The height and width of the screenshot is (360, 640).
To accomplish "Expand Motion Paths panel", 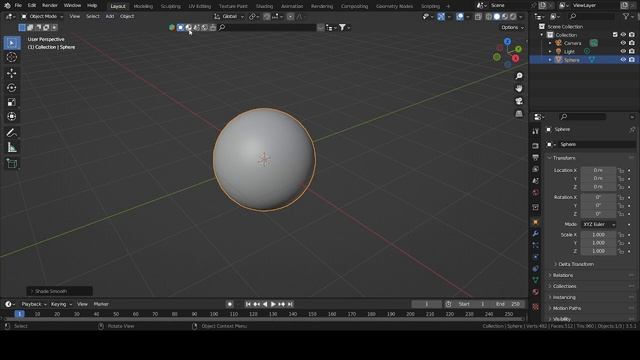I will click(567, 308).
